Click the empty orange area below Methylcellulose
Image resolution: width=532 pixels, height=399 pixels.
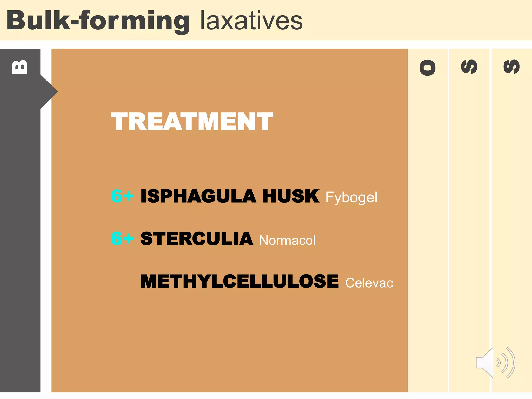229,343
